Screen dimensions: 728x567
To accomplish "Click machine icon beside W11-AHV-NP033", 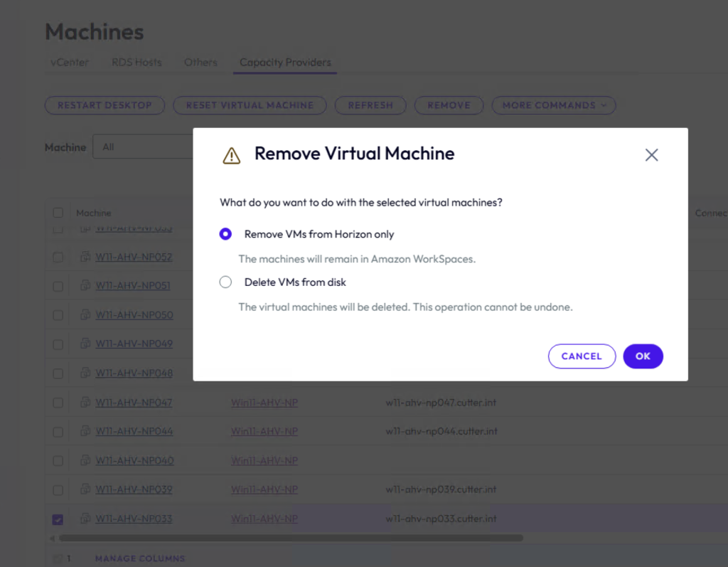I will (x=85, y=519).
